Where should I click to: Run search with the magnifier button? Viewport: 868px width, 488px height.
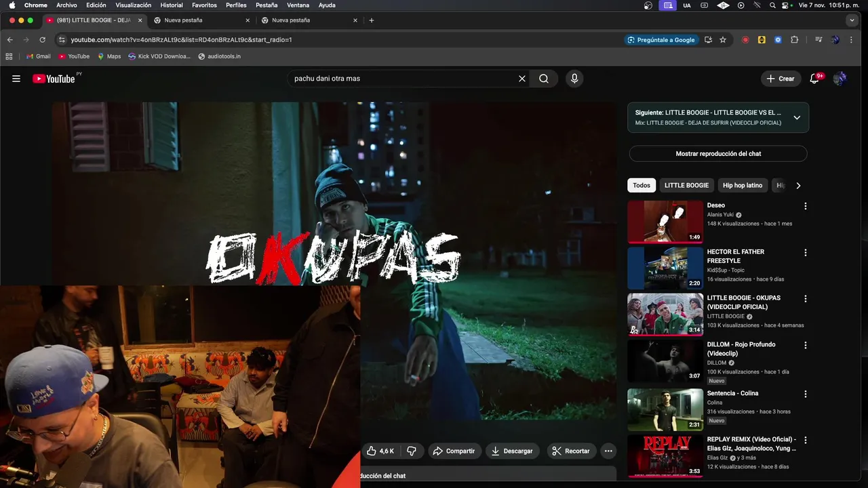(544, 79)
